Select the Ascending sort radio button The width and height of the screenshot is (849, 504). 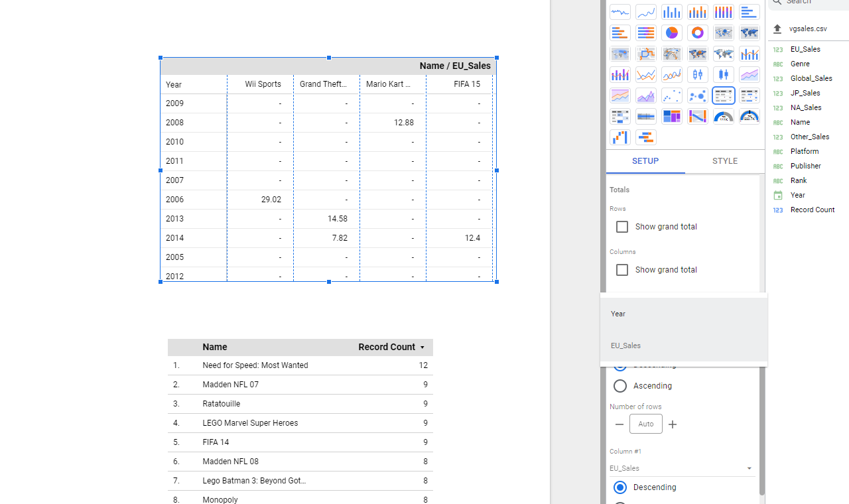[620, 386]
